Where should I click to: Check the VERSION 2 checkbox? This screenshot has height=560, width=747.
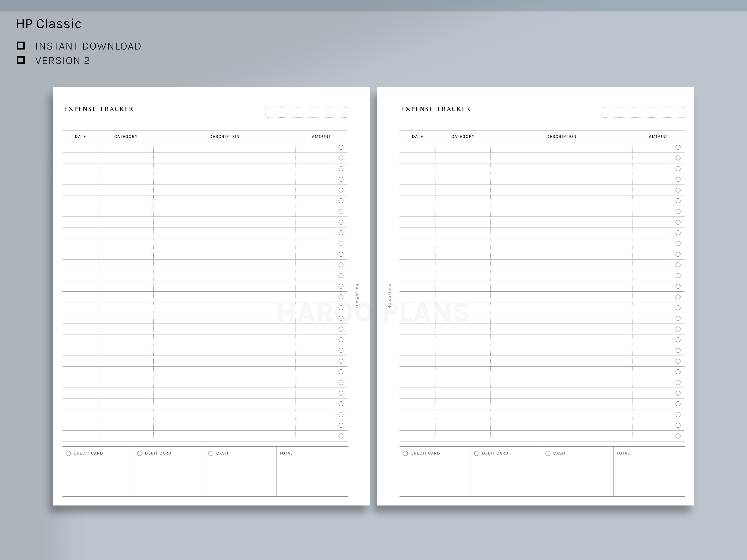(21, 60)
